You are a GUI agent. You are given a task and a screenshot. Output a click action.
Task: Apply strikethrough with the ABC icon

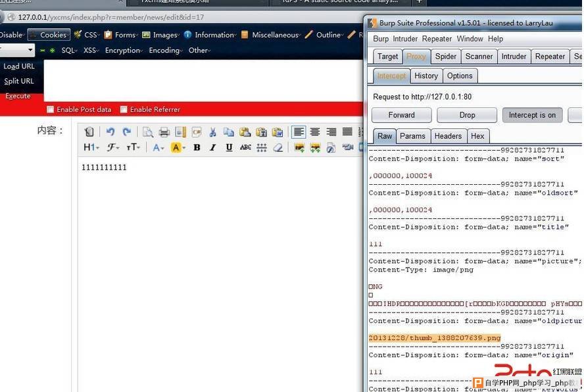pos(245,147)
